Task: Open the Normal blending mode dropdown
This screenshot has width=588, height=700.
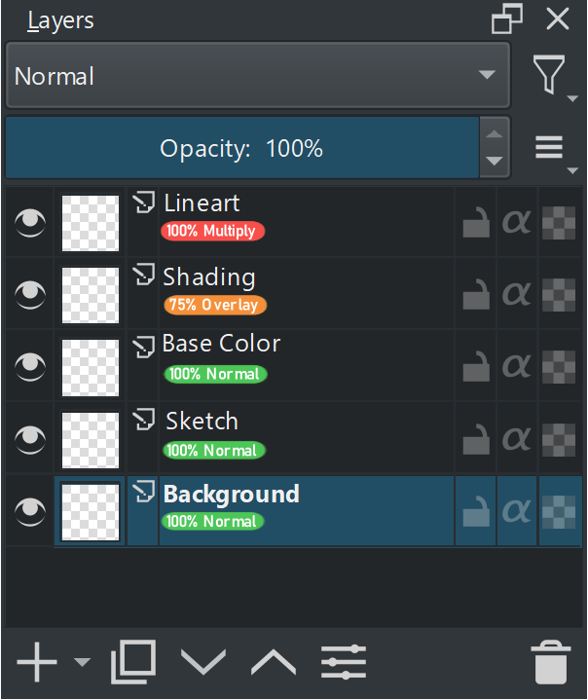Action: (x=258, y=76)
